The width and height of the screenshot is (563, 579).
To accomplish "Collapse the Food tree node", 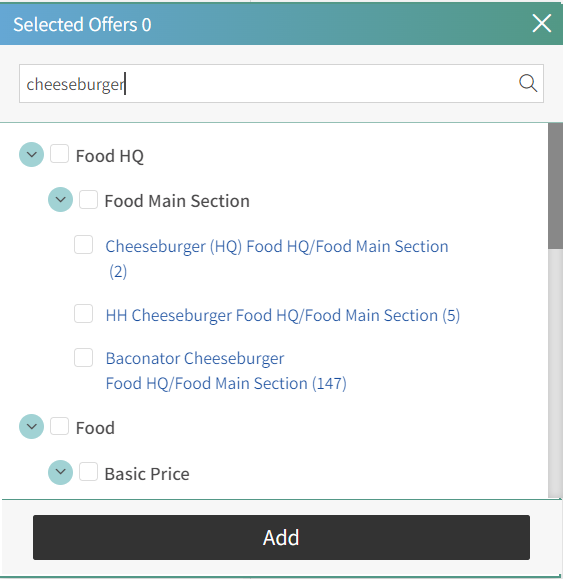I will (31, 426).
